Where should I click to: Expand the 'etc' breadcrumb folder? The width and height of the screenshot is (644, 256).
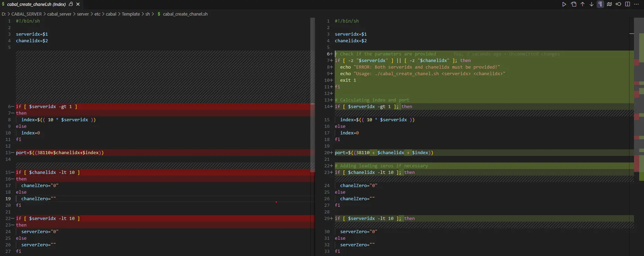97,14
